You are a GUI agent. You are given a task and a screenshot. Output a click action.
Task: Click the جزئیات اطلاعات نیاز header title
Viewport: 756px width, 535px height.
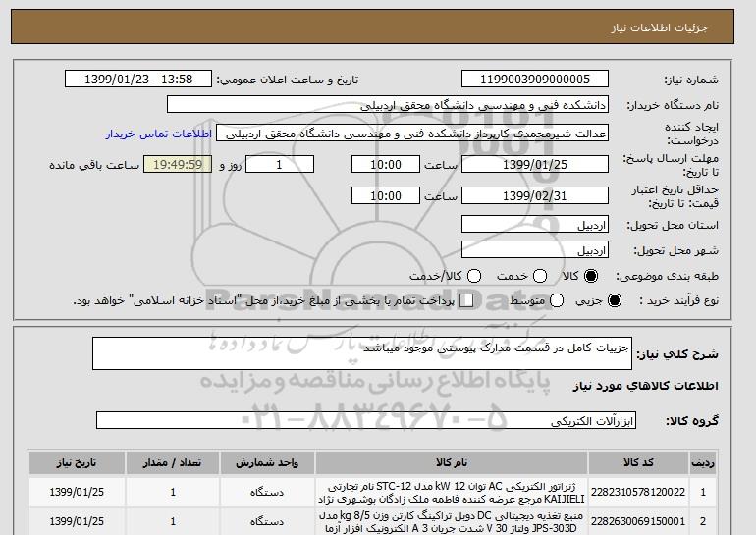pyautogui.click(x=659, y=27)
